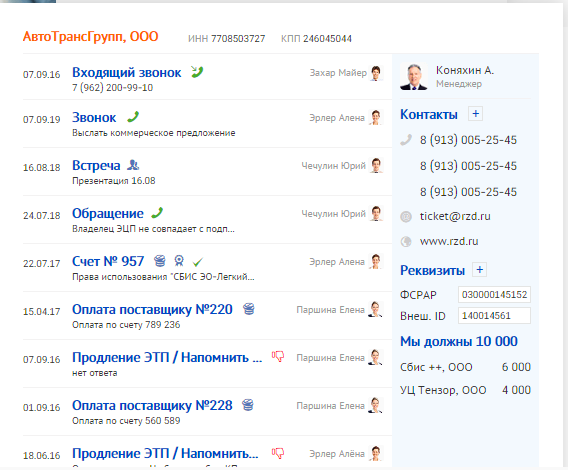
Task: Open Входящий звонок entry
Action: pos(126,72)
